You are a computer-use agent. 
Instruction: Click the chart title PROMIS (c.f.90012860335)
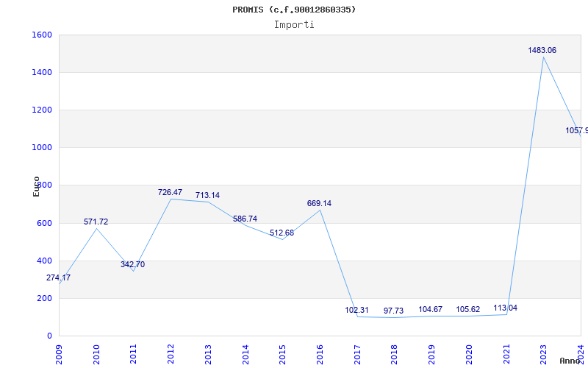tap(294, 10)
